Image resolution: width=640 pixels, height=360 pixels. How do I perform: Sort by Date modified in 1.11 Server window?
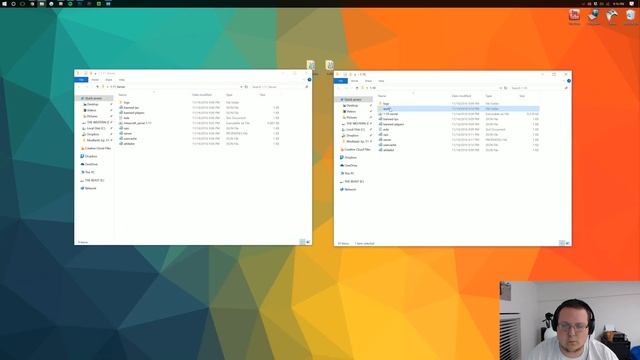(x=202, y=95)
